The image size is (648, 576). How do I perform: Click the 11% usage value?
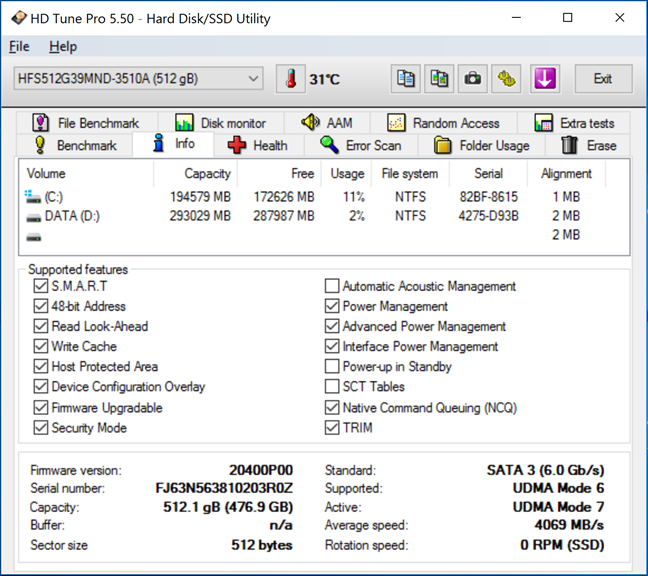coord(354,197)
